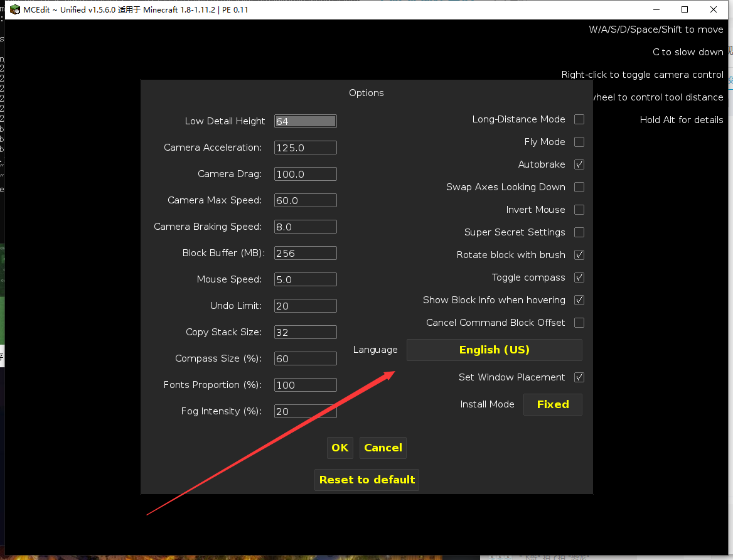The height and width of the screenshot is (560, 733).
Task: Cancel the Options dialog
Action: pos(383,448)
